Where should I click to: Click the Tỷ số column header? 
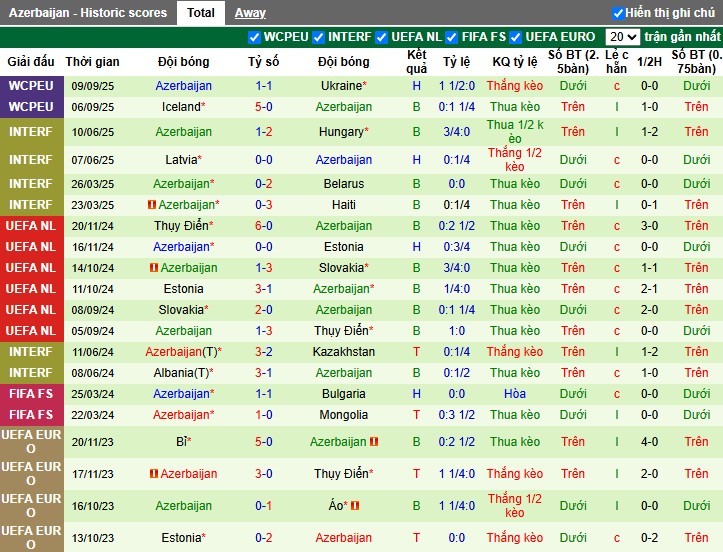(x=263, y=61)
